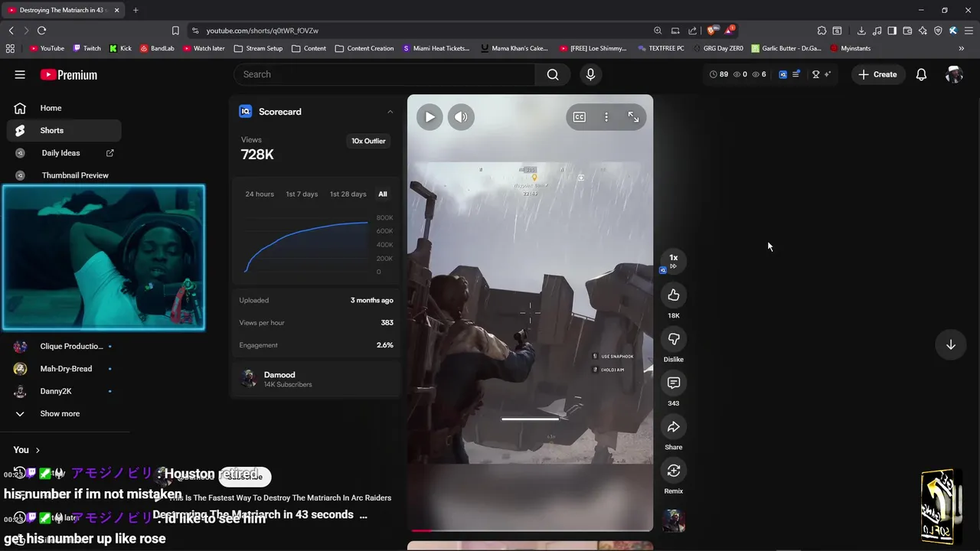Collapse the Scorecard panel

[x=390, y=112]
